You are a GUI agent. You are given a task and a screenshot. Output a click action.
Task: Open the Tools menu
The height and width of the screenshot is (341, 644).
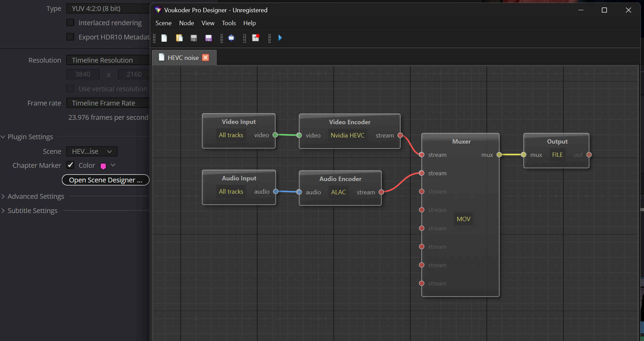tap(229, 23)
